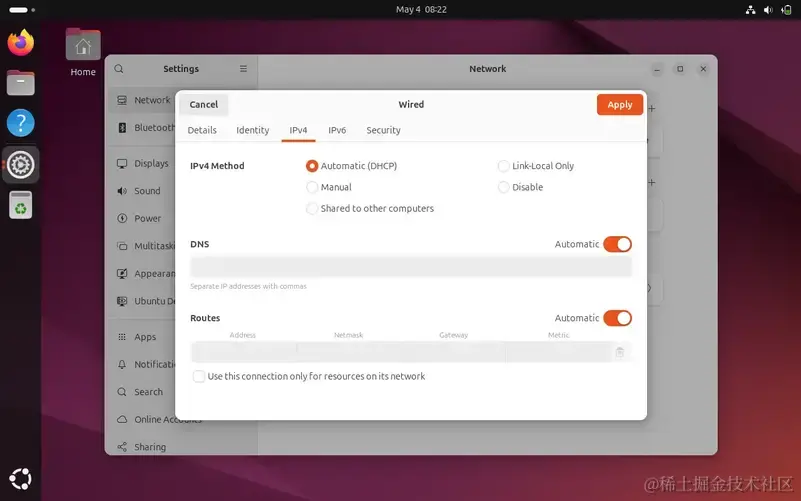Viewport: 801px width, 501px height.
Task: Open the clock showing May 4 08:22
Action: [x=421, y=10]
